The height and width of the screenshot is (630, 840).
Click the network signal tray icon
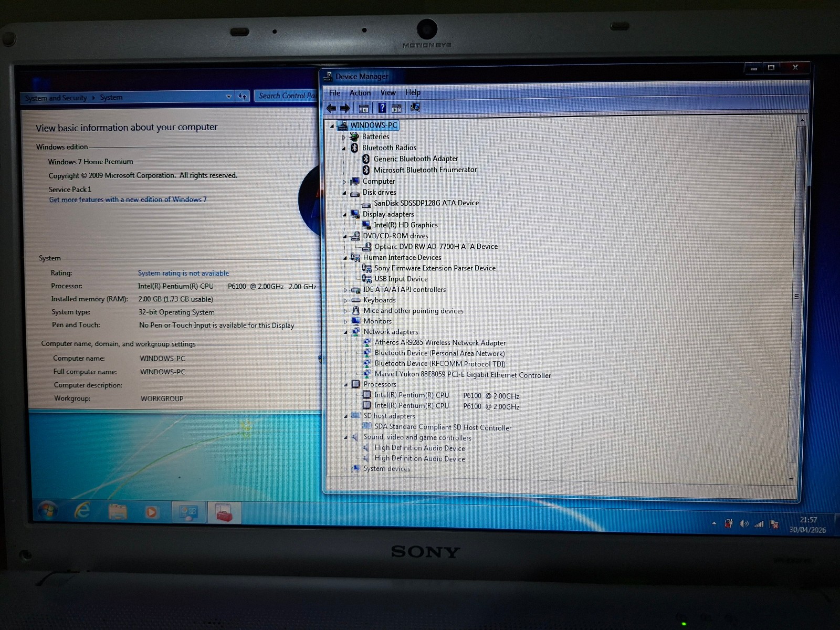click(x=759, y=523)
